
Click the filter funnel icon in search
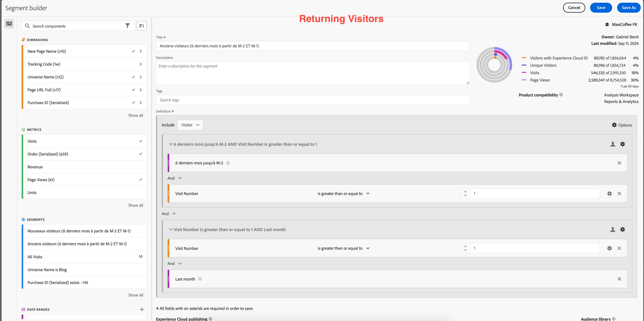coord(127,26)
